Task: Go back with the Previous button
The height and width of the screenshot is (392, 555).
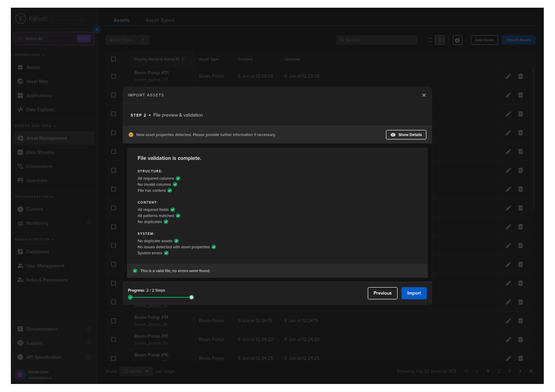Action: 382,293
